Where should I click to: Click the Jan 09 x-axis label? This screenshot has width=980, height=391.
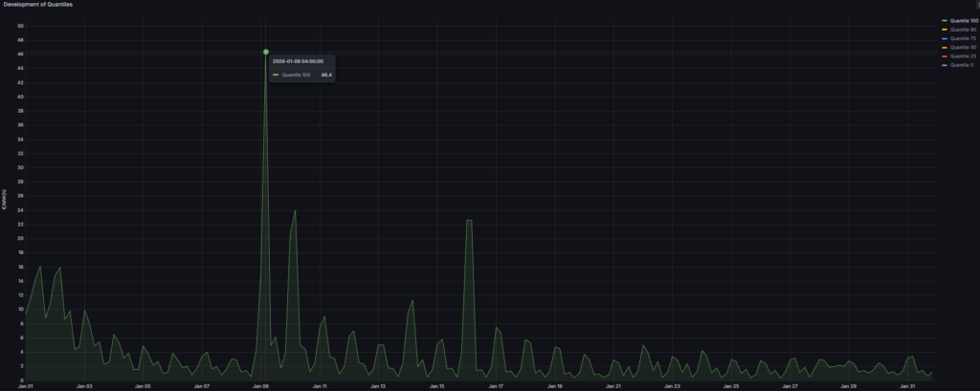(260, 386)
